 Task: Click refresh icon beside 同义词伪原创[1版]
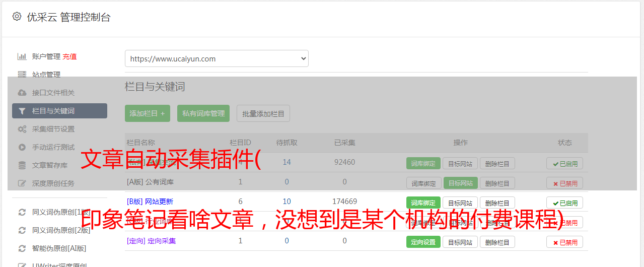(22, 212)
